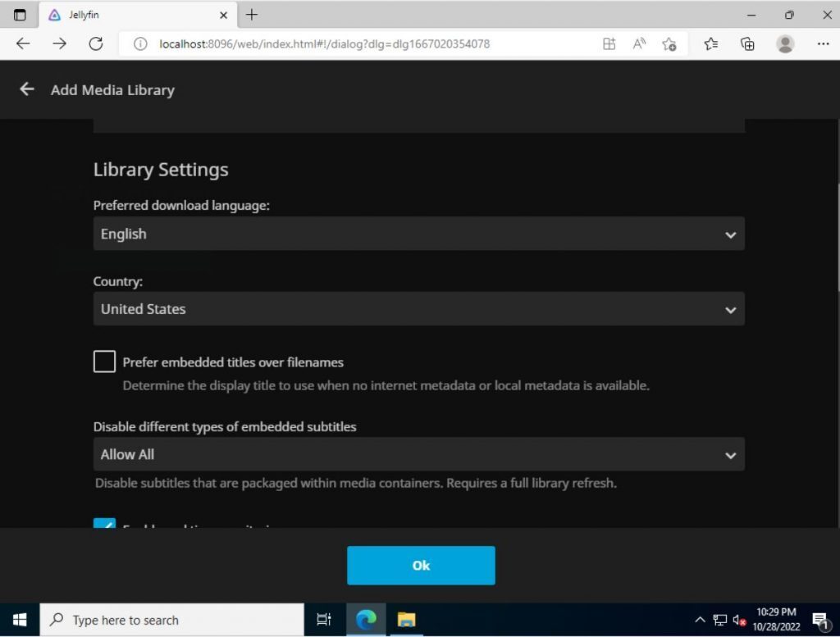Open the Favorites list icon
840x637 pixels.
[x=712, y=43]
